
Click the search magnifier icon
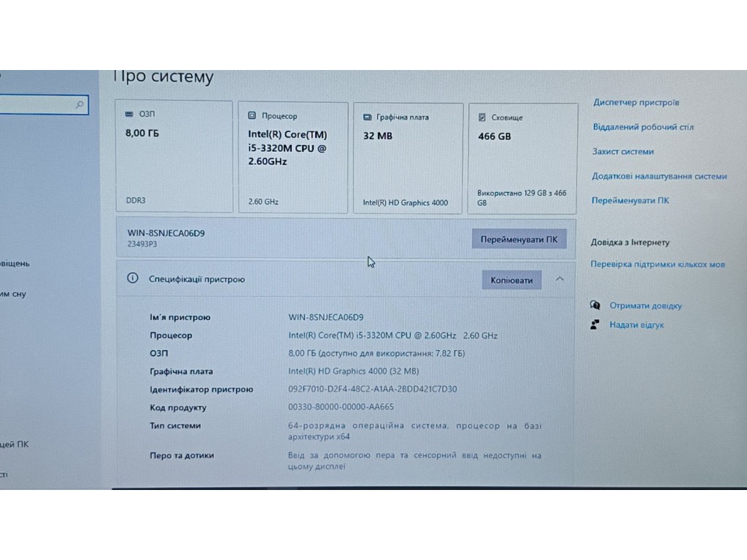(x=80, y=105)
